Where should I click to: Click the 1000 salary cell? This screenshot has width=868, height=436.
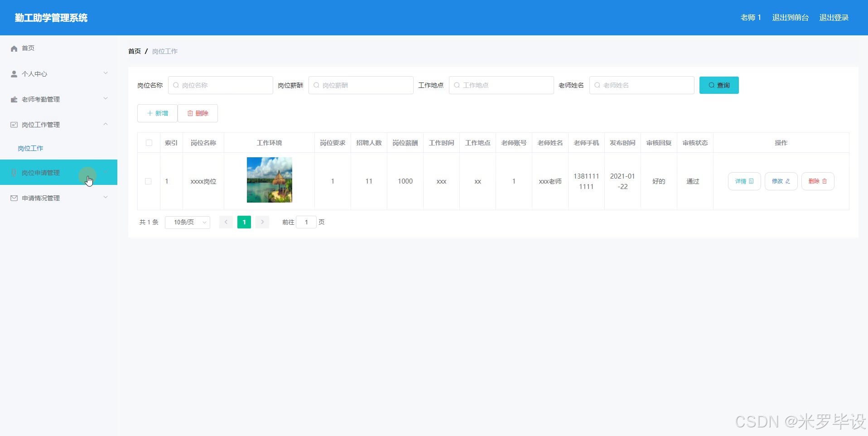tap(405, 181)
